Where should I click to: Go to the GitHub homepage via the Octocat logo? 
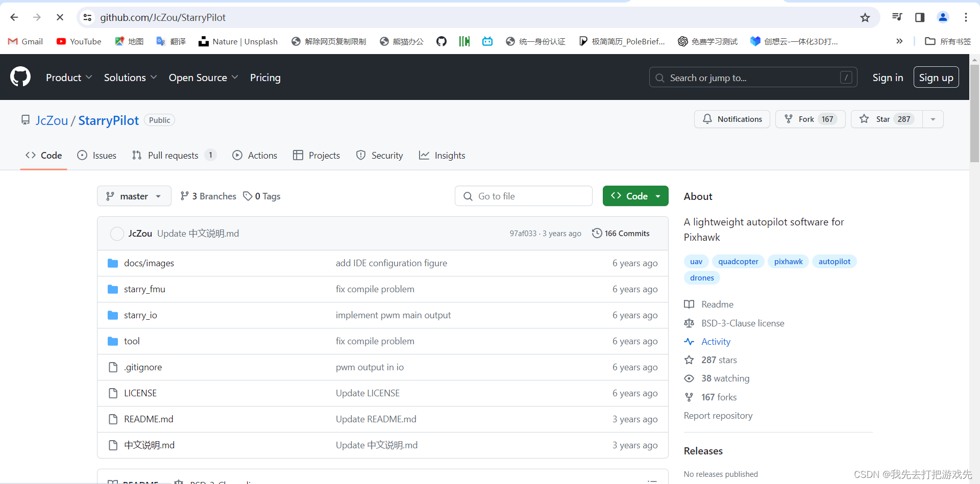tap(20, 77)
